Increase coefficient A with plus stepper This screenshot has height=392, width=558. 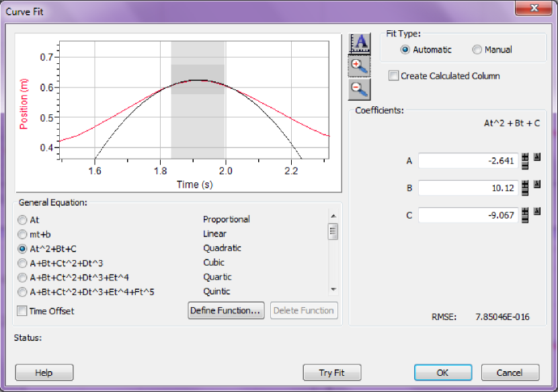[525, 157]
